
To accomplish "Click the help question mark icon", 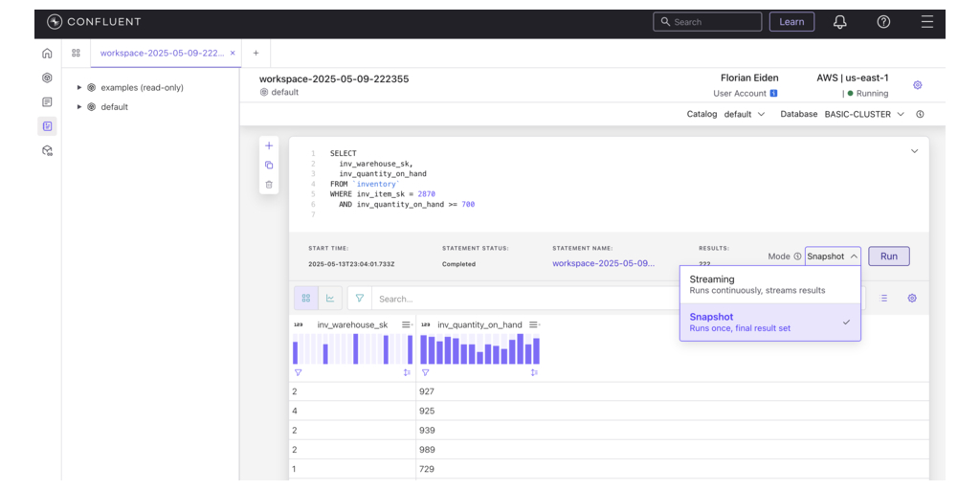I will [x=883, y=22].
